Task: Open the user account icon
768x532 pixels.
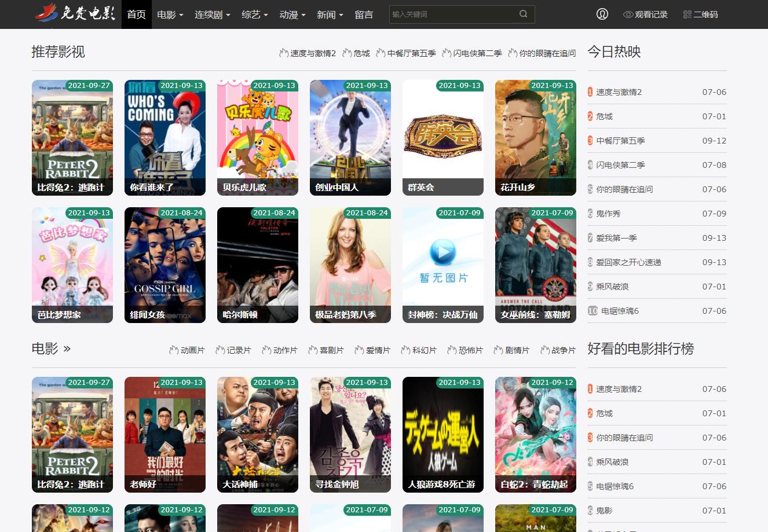Action: click(x=602, y=14)
